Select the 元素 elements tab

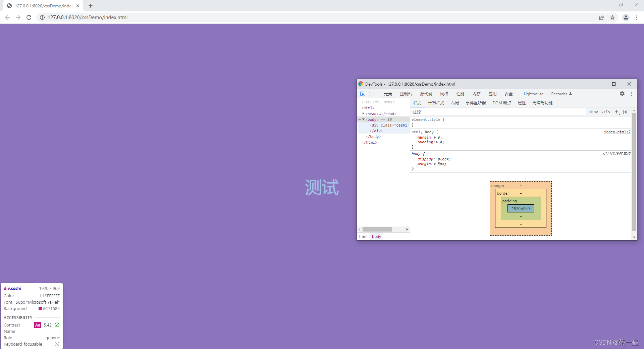[388, 94]
